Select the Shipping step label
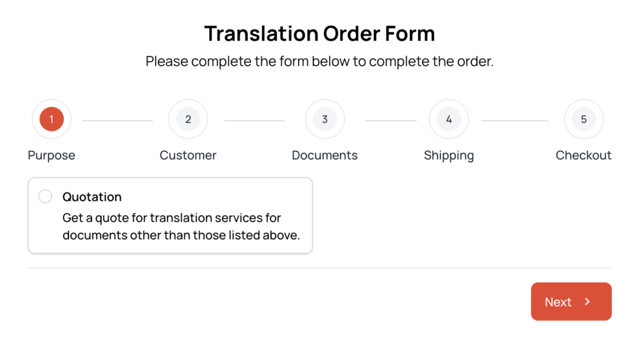644x338 pixels. 449,155
